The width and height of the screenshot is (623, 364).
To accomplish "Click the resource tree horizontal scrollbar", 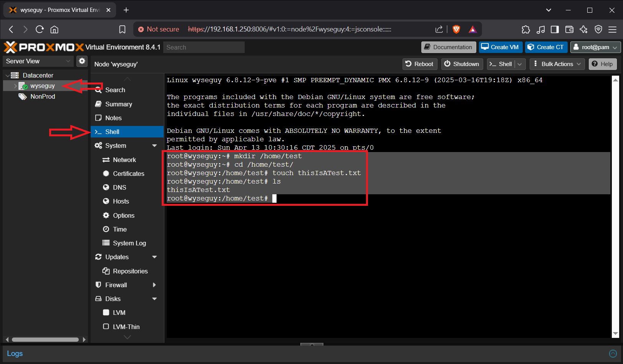I will pos(45,339).
